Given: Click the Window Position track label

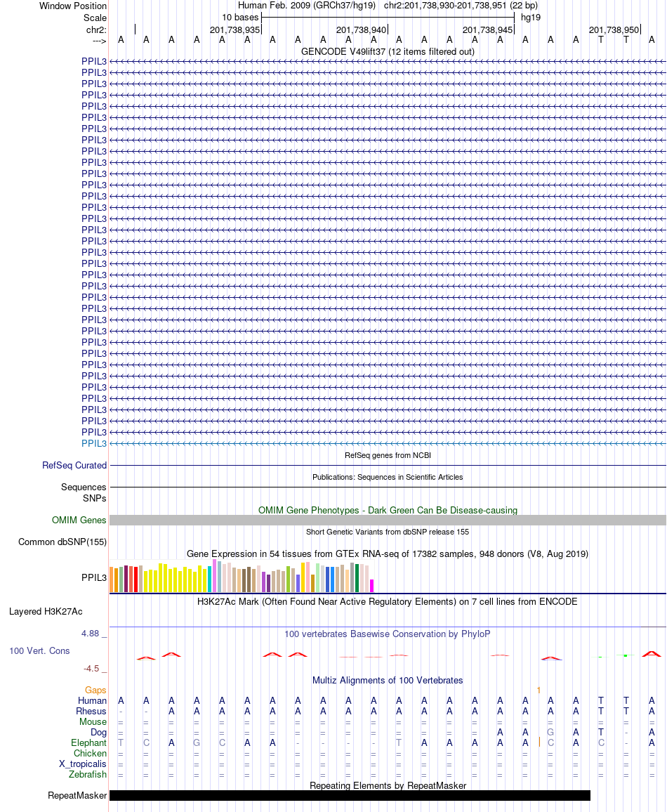Looking at the screenshot, I should click(x=73, y=6).
